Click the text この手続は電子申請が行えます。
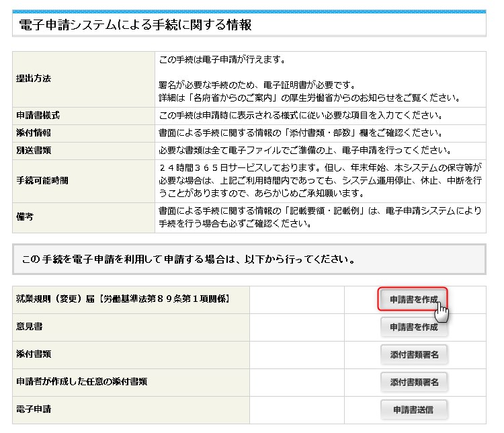Viewport: 504px width, 433px height. [x=222, y=60]
